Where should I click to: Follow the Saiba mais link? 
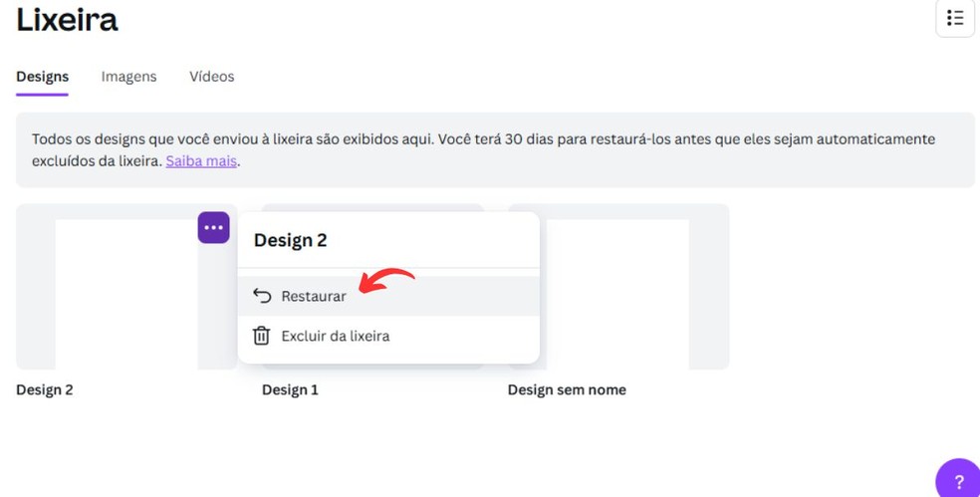[201, 160]
